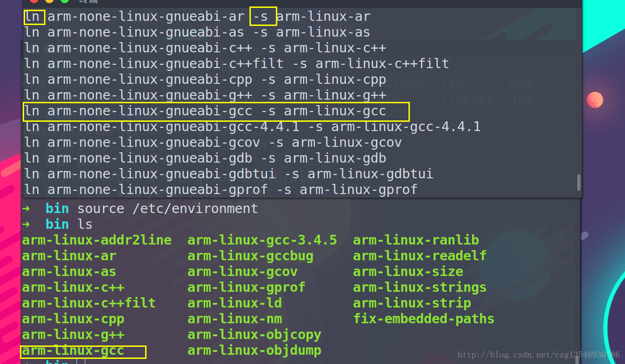
Task: Click 'arm-linux-gprof' in the green ls listing
Action: [x=247, y=287]
